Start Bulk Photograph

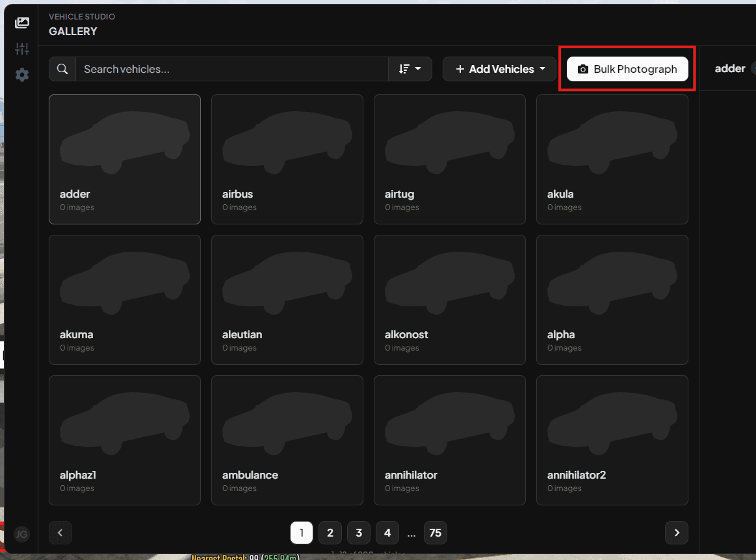[627, 69]
